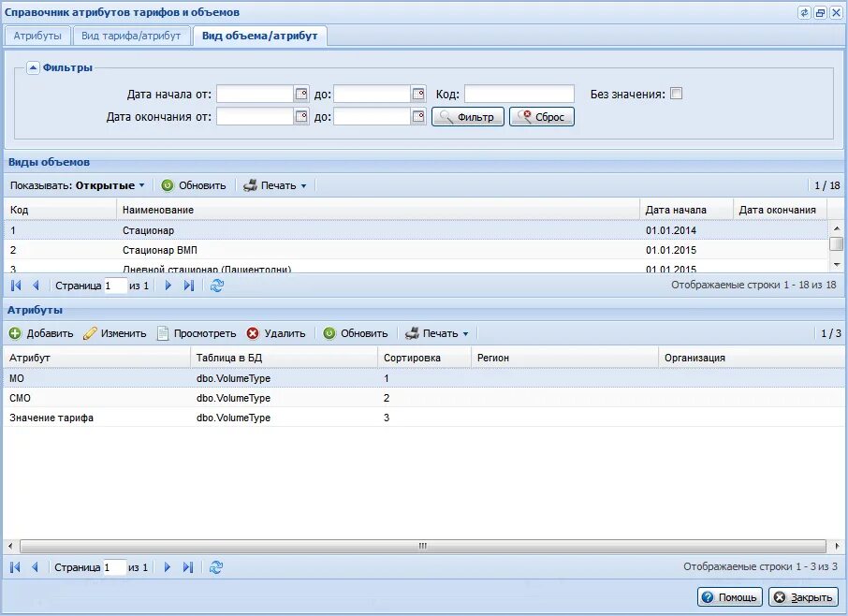Click the vertical scrollbar thumb of Виды объемов

point(836,244)
